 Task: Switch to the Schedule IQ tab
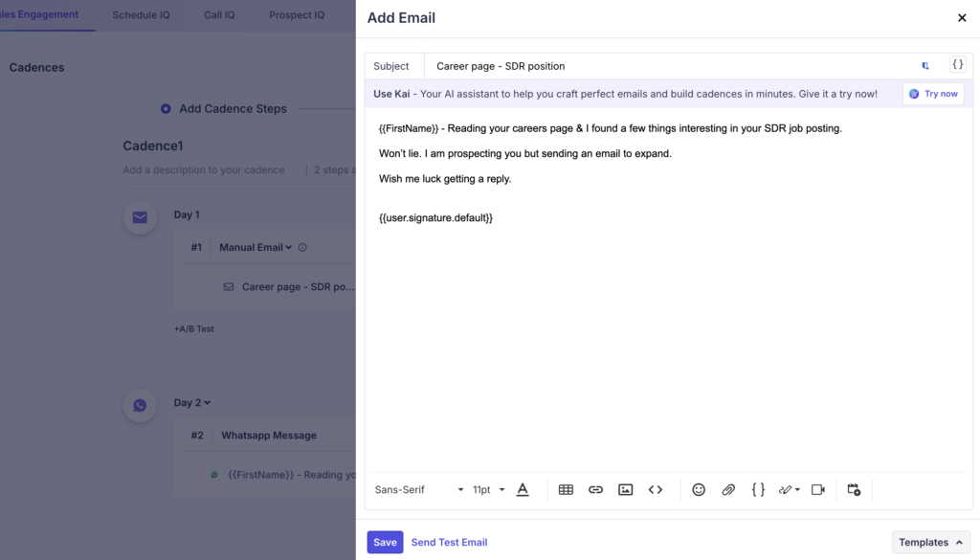coord(141,15)
